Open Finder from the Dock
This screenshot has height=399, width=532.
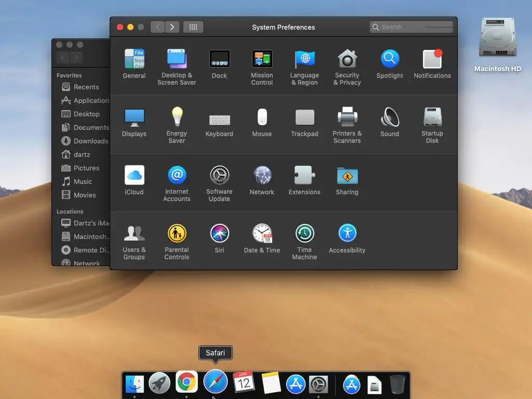click(x=135, y=384)
